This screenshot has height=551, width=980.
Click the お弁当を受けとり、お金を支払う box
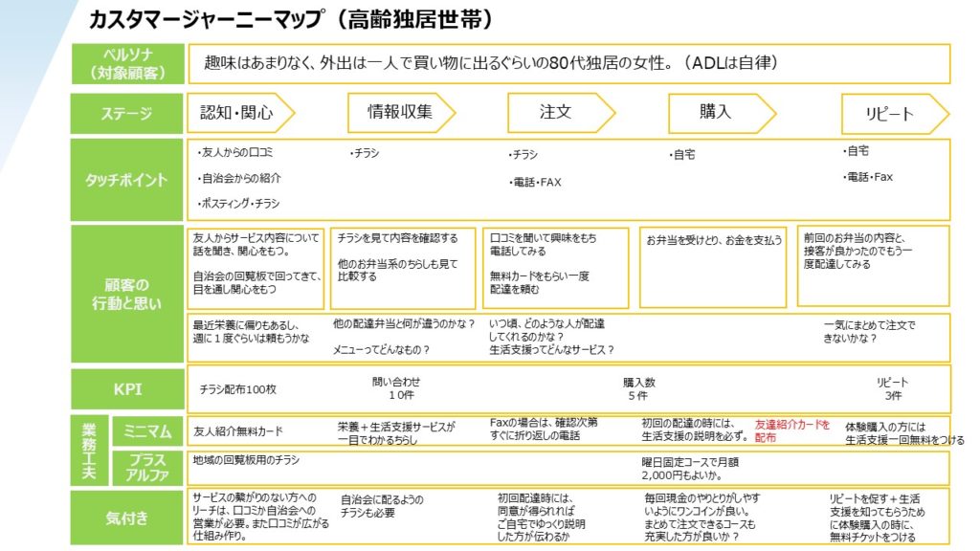point(714,240)
